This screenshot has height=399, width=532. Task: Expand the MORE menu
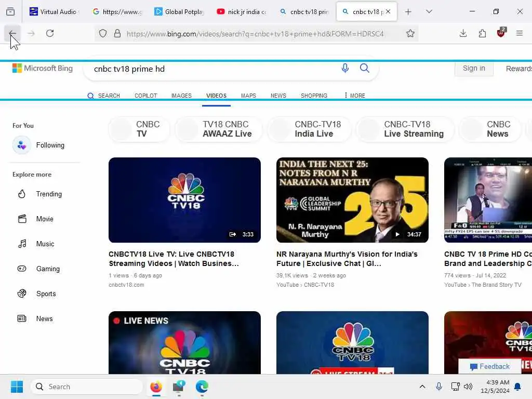355,96
